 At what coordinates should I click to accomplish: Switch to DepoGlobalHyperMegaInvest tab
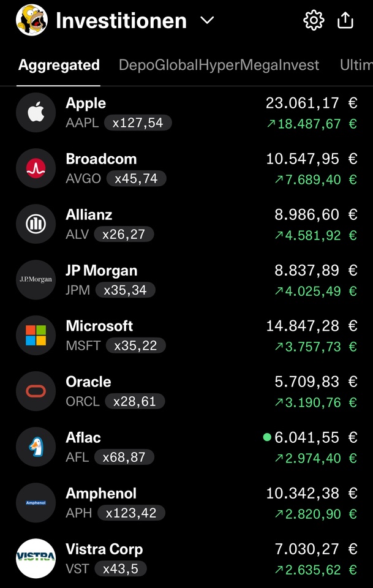tap(219, 66)
